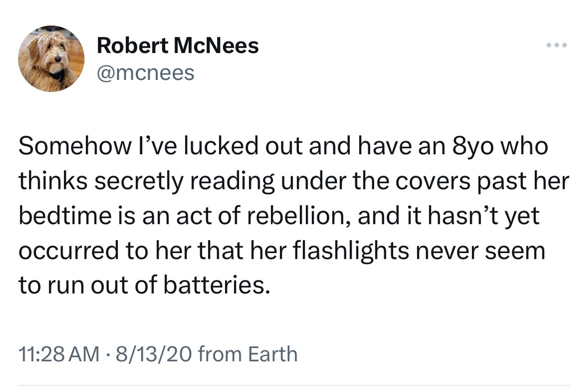588x392 pixels.
Task: Click the 8/13/20 date text
Action: [x=154, y=354]
